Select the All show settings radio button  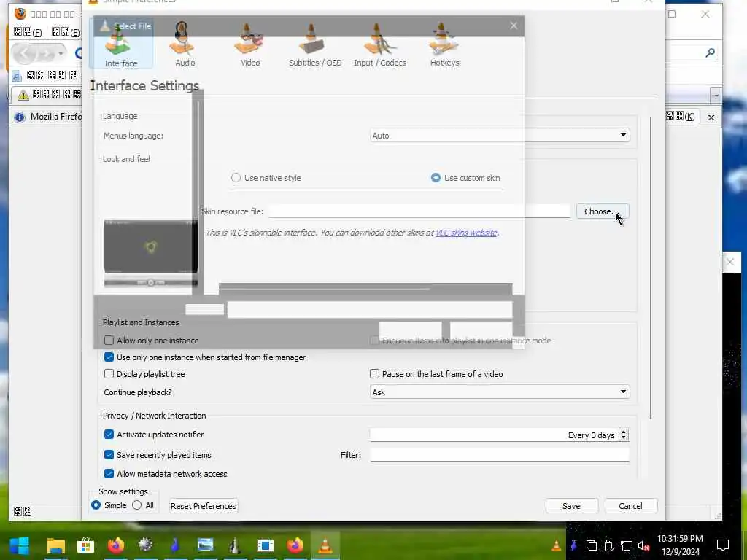point(136,505)
